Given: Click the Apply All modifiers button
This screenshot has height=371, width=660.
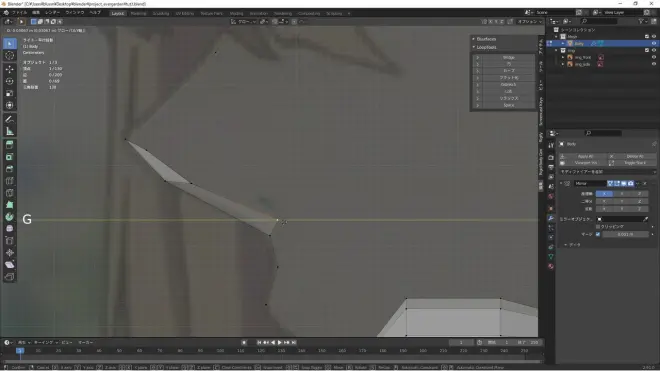Looking at the screenshot, I should pyautogui.click(x=583, y=156).
